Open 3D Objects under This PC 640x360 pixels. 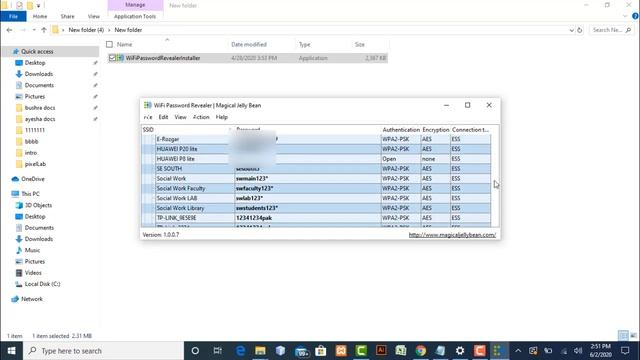click(x=38, y=205)
